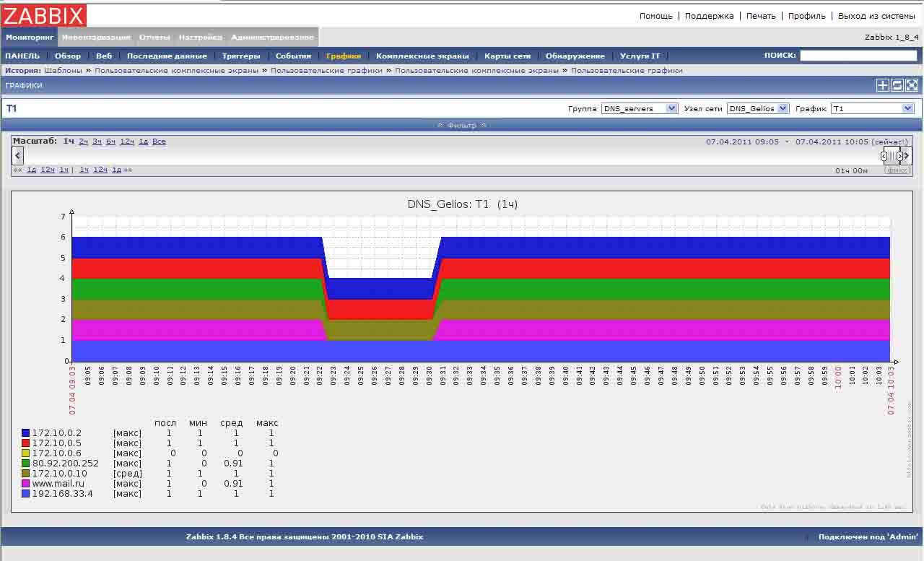The width and height of the screenshot is (924, 561).
Task: Click the ZABBIX logo
Action: click(44, 15)
